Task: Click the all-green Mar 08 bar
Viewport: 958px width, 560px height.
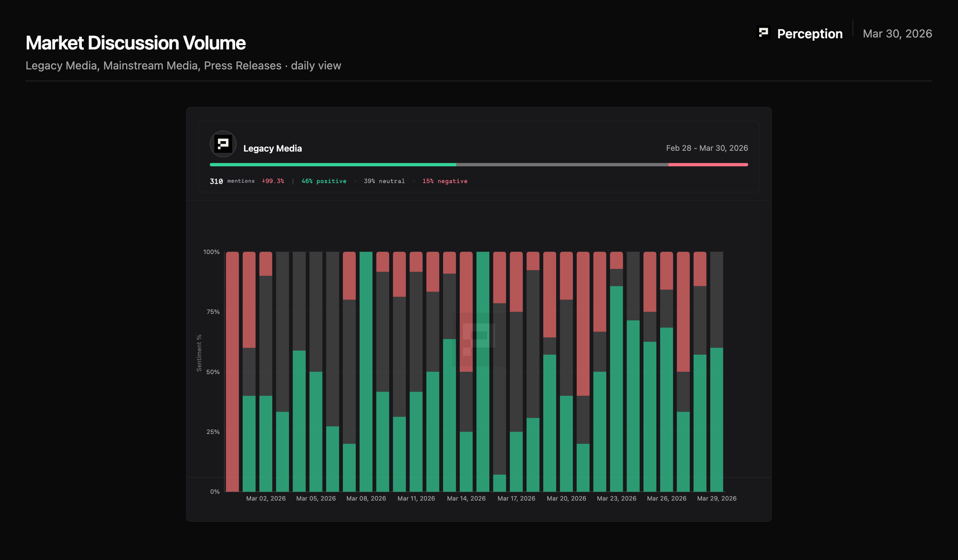Action: pos(366,371)
